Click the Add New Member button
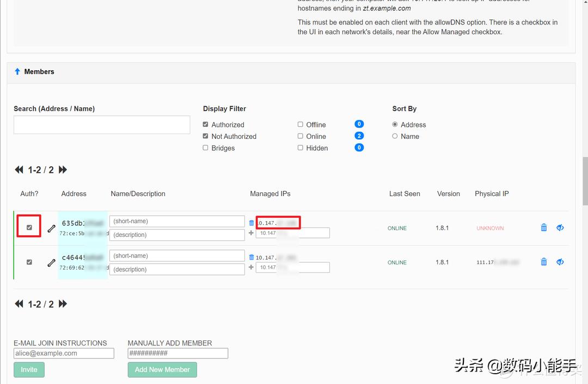Image resolution: width=588 pixels, height=384 pixels. coord(162,369)
